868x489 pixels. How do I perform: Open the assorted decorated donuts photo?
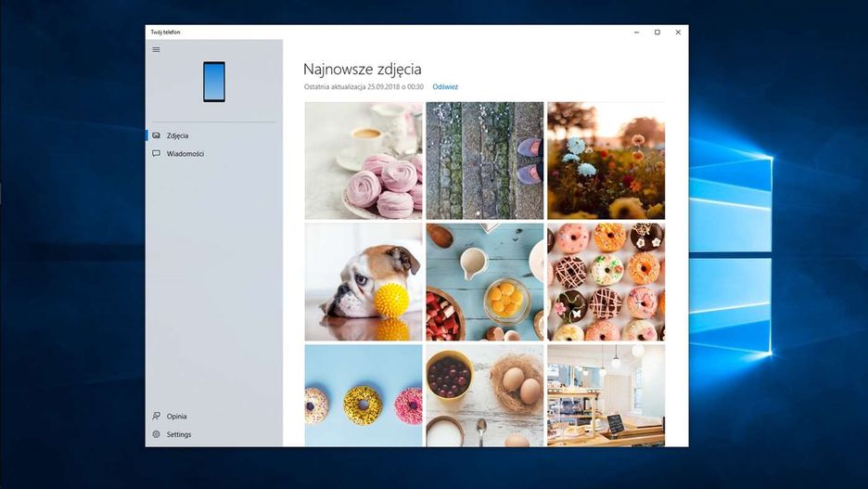click(606, 282)
